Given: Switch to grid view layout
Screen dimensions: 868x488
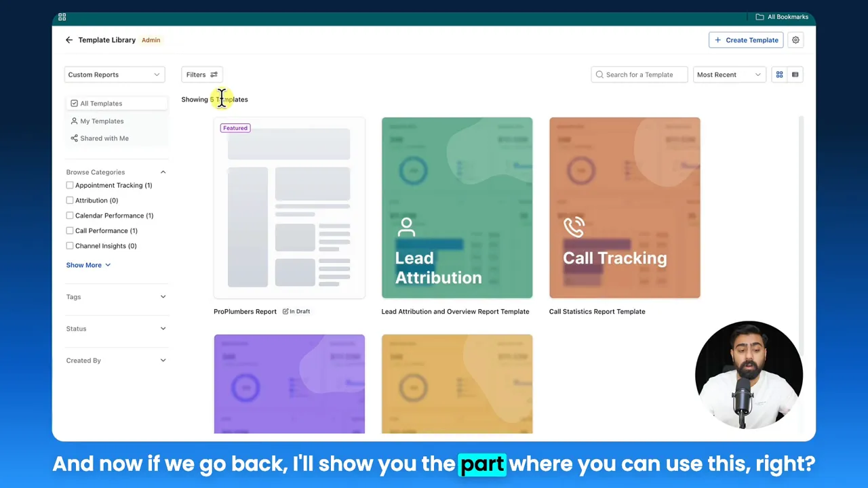Looking at the screenshot, I should (x=779, y=75).
